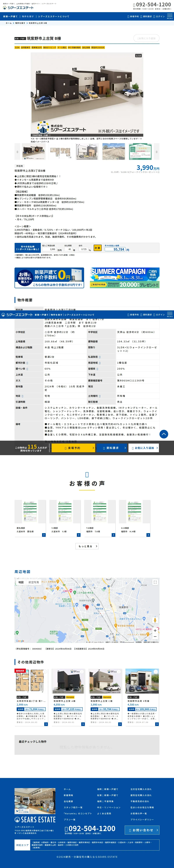Open 物件を探す in top navigation
The width and height of the screenshot is (174, 868).
(28, 16)
